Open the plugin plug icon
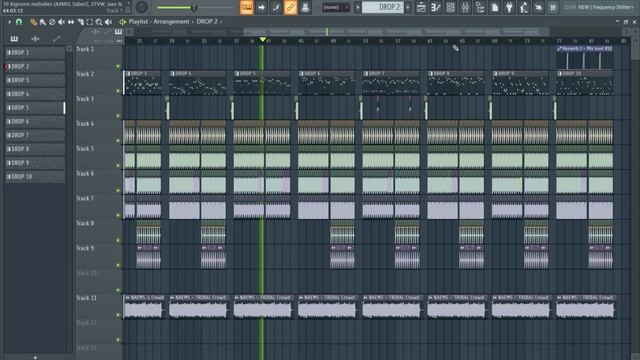The width and height of the screenshot is (640, 360). coord(509,7)
